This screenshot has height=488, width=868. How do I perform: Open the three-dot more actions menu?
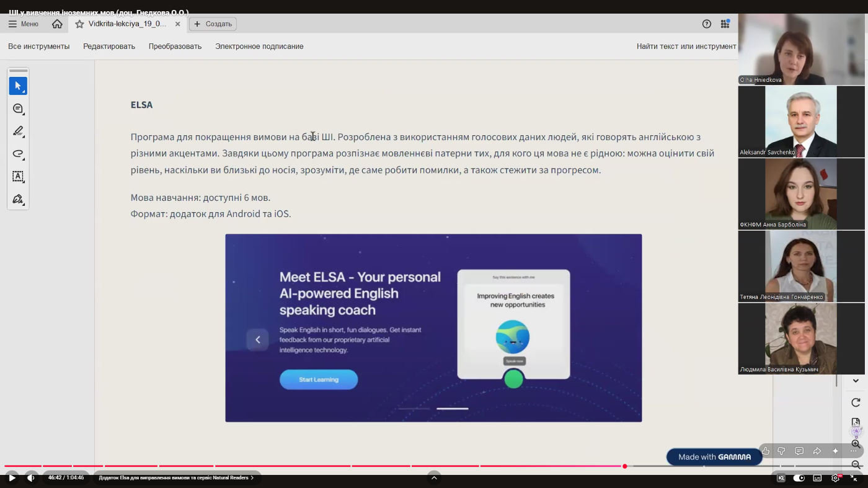[853, 451]
